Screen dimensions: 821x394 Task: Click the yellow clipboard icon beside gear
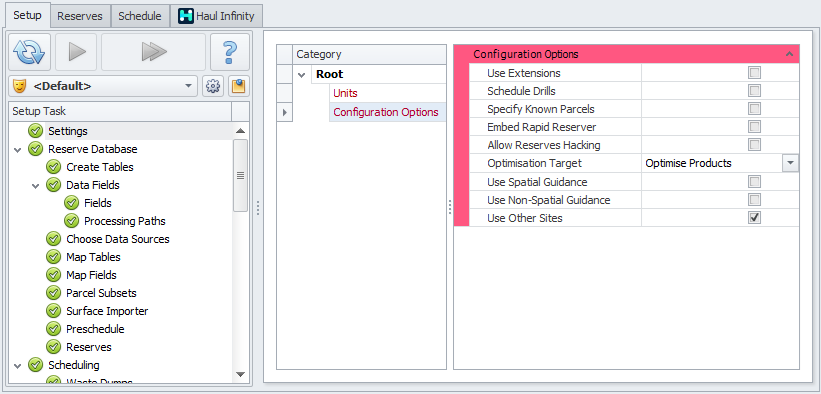click(x=238, y=86)
